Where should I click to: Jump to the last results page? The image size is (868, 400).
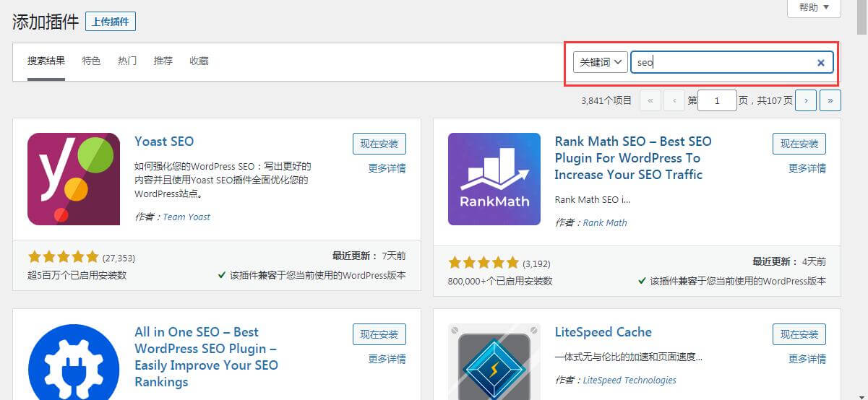[x=830, y=100]
